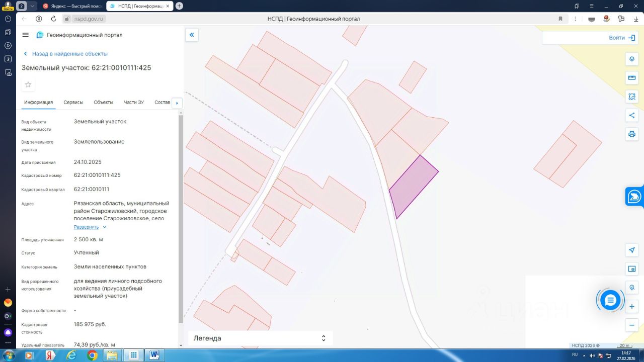Image resolution: width=644 pixels, height=362 pixels.
Task: Select the ruler measurement tool
Action: pyautogui.click(x=632, y=78)
